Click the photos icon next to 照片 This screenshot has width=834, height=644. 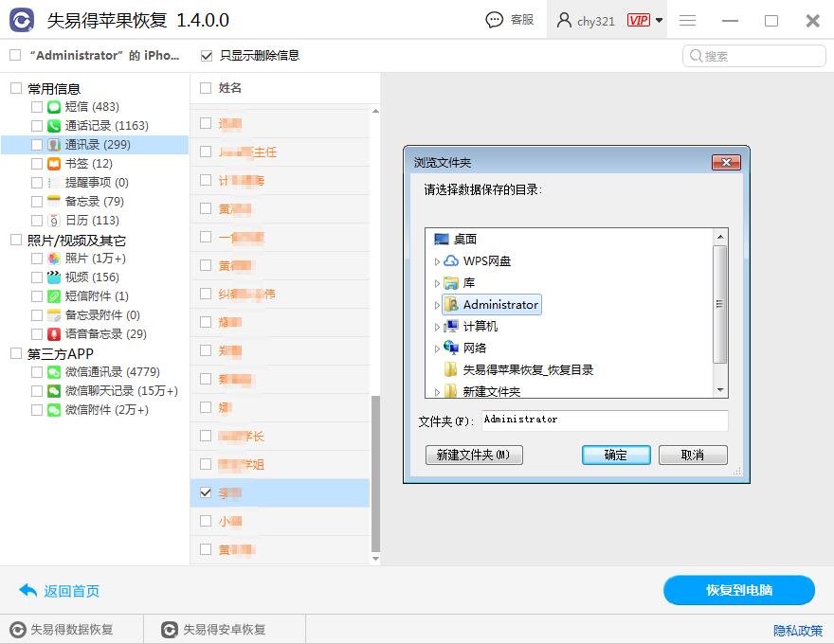[x=54, y=259]
